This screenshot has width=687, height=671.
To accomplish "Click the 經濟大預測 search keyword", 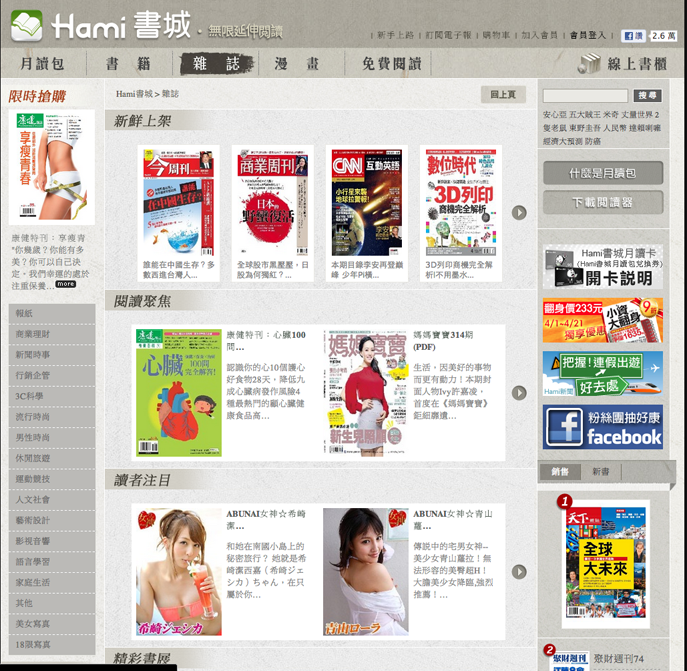I will click(x=562, y=141).
